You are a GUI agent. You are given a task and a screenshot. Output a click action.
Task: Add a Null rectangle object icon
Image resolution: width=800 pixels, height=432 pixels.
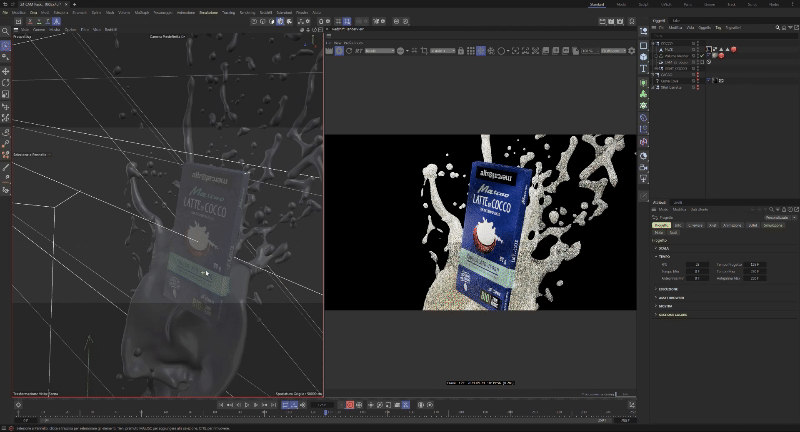(643, 45)
